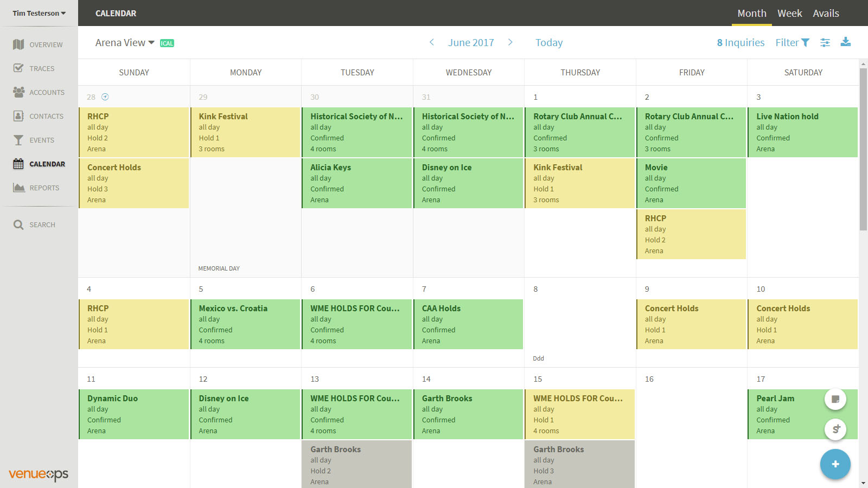The height and width of the screenshot is (488, 868).
Task: Switch to the Week view tab
Action: pyautogui.click(x=789, y=14)
